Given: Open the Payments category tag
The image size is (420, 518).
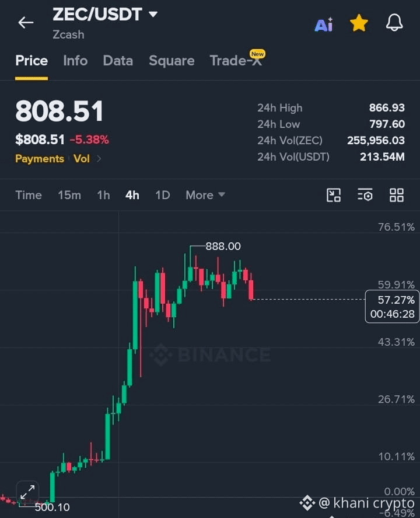Looking at the screenshot, I should 40,159.
